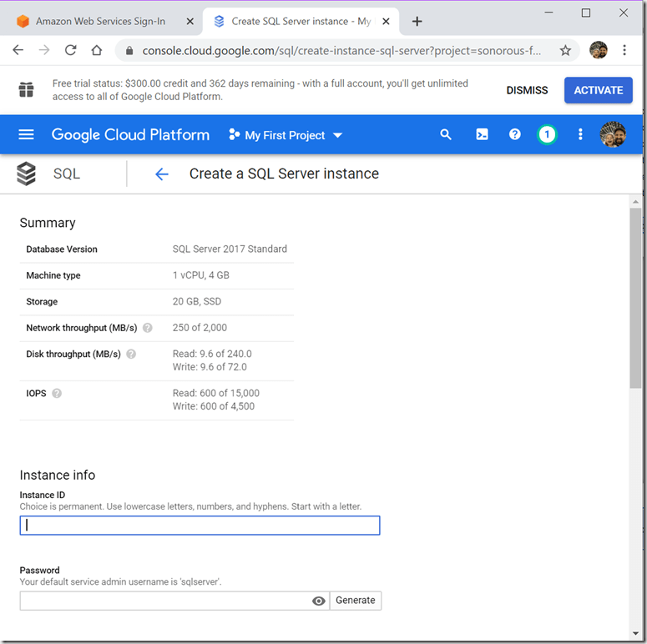Show Network throughput help tooltip
The image size is (647, 644).
[x=148, y=328]
